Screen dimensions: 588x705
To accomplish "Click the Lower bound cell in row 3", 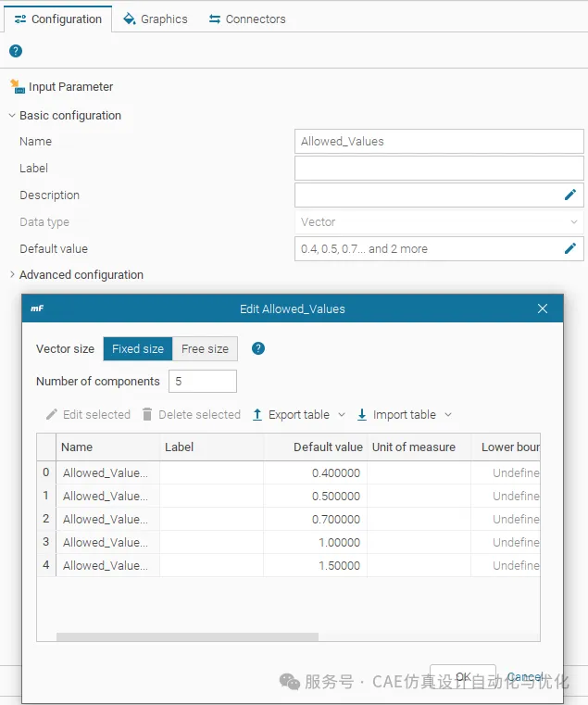I will (506, 542).
